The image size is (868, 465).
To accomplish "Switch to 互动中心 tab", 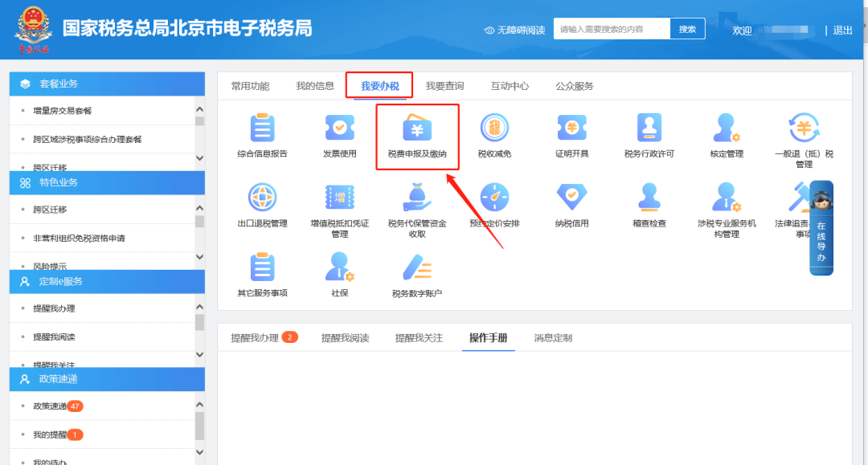I will pyautogui.click(x=510, y=86).
